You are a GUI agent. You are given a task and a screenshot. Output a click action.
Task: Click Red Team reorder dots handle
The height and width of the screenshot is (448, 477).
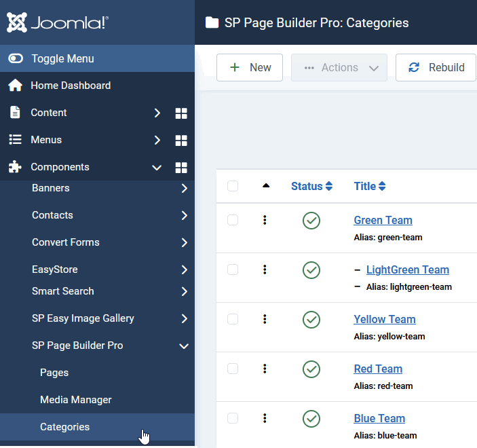coord(265,369)
